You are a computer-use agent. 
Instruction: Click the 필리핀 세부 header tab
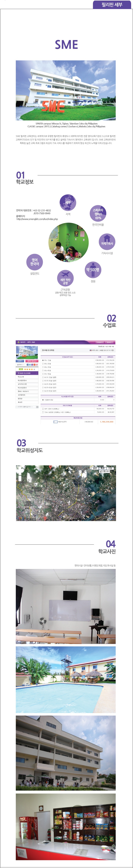(x=112, y=4)
